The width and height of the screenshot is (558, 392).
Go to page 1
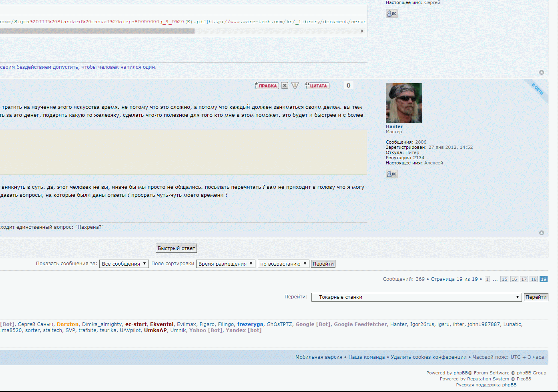[487, 279]
